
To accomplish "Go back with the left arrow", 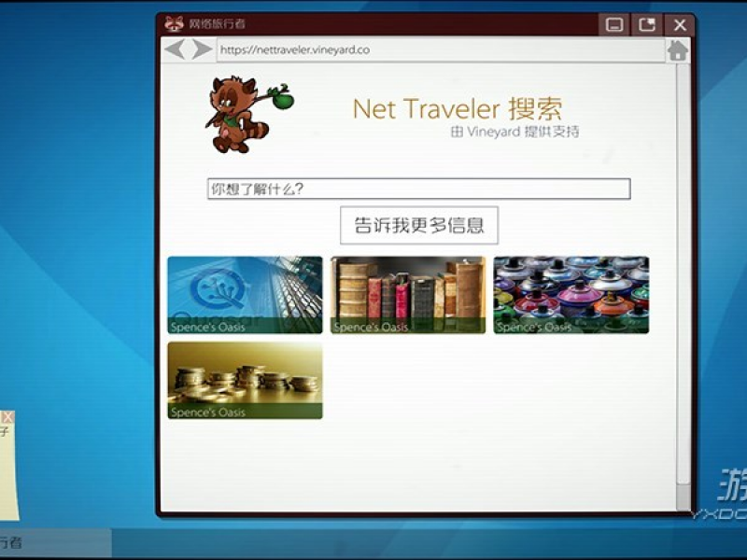I will [x=175, y=49].
